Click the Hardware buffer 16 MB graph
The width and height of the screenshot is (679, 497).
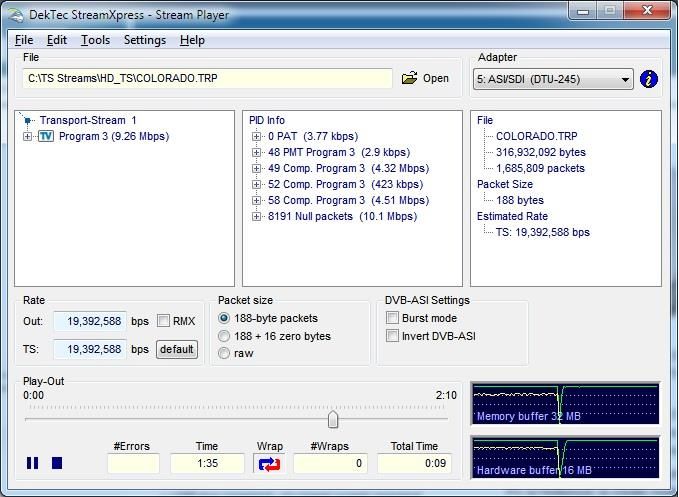click(x=565, y=458)
